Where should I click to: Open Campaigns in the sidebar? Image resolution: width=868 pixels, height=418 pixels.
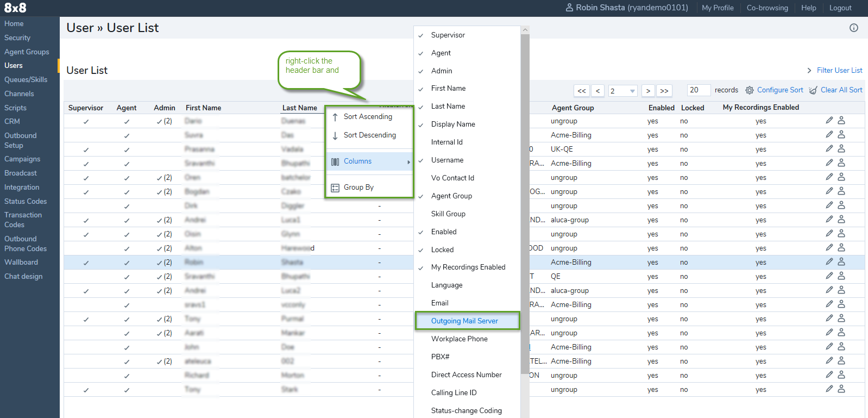tap(22, 159)
